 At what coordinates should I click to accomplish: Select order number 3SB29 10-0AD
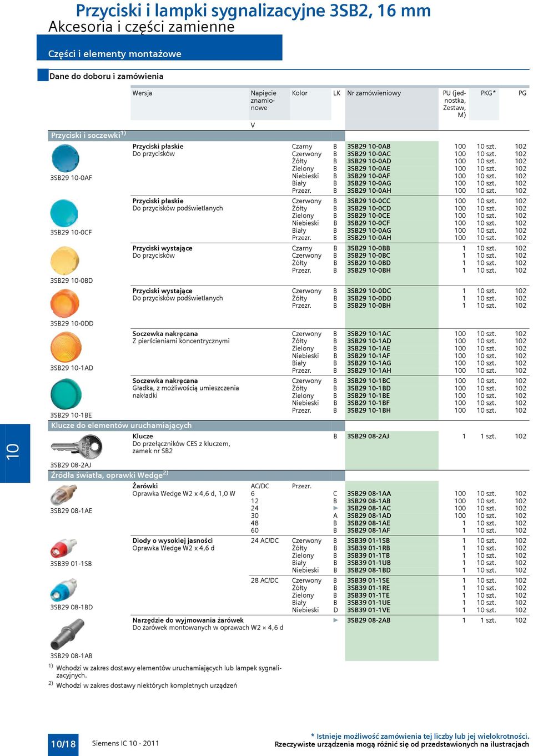click(x=369, y=161)
